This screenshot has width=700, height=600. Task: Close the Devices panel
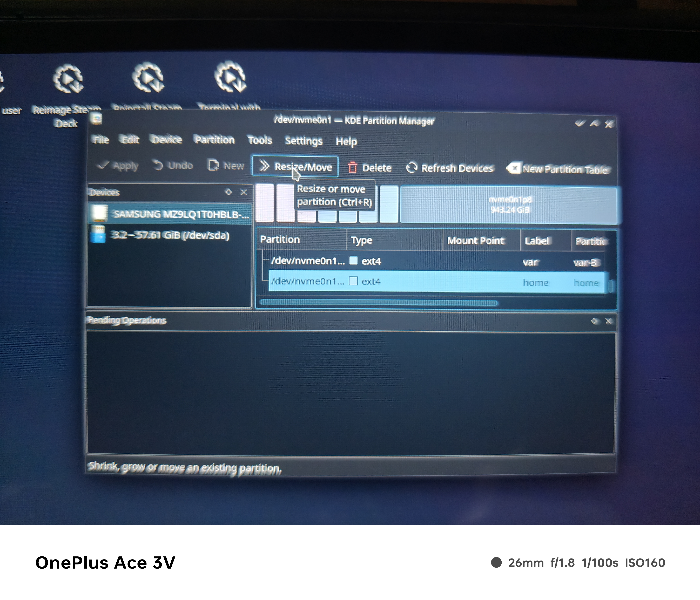click(x=244, y=192)
